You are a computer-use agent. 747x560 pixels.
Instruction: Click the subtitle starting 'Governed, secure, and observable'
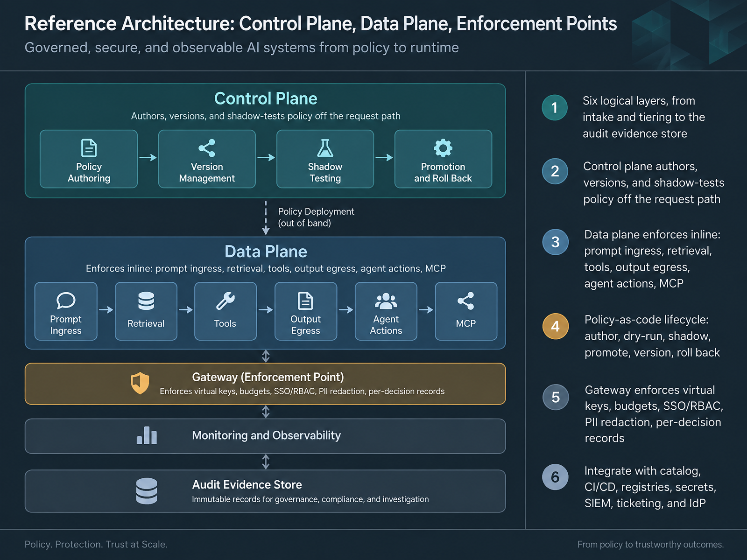pyautogui.click(x=241, y=48)
